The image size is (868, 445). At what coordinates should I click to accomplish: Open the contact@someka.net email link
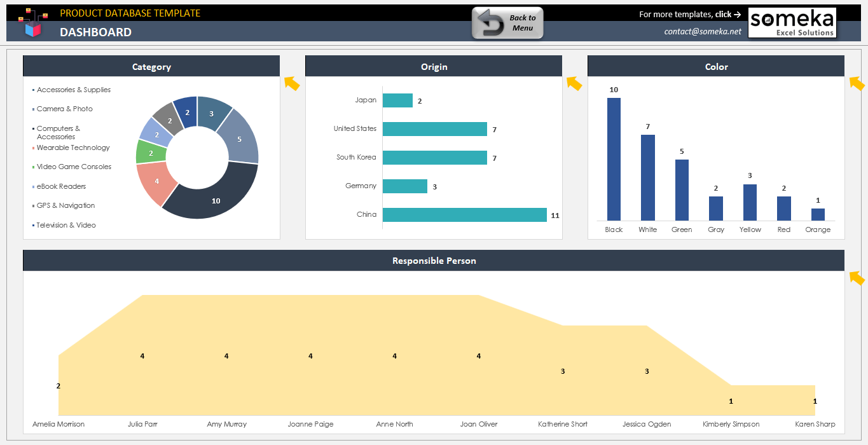point(703,31)
